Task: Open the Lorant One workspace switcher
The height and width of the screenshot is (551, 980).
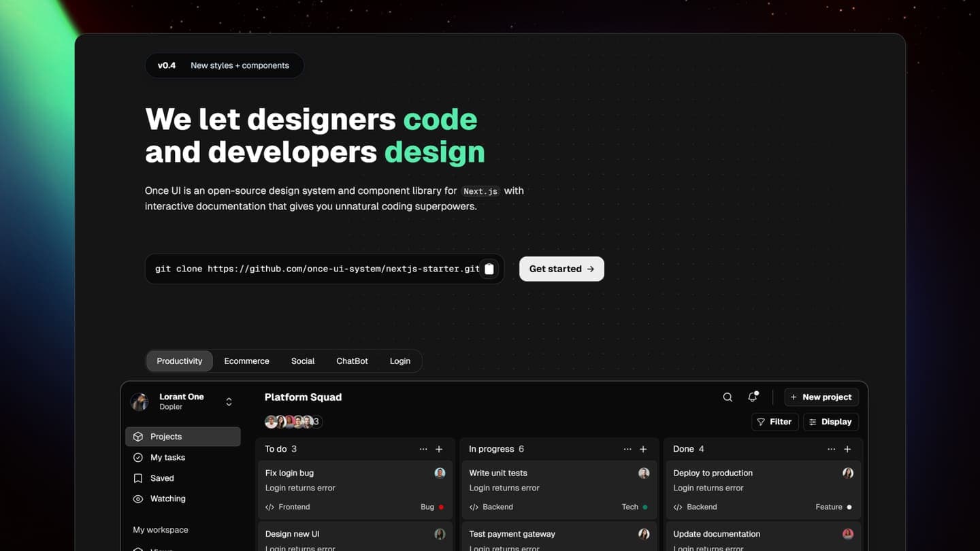Action: pos(229,401)
